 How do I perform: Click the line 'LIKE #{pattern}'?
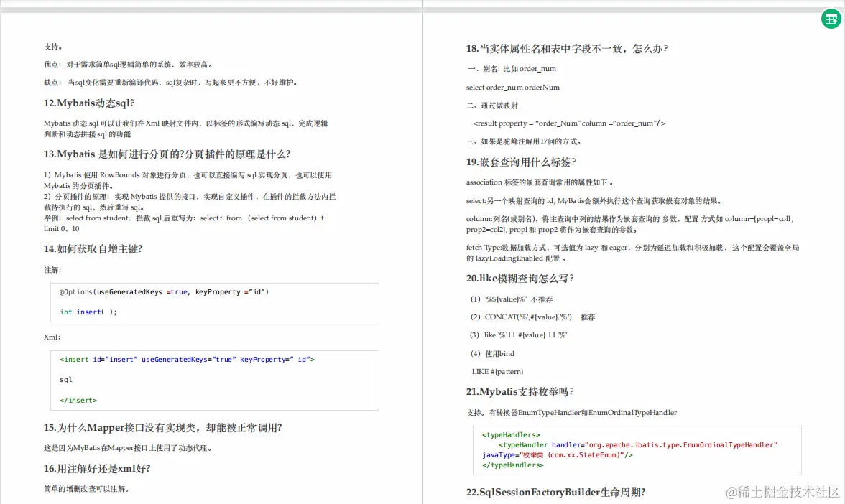(497, 372)
